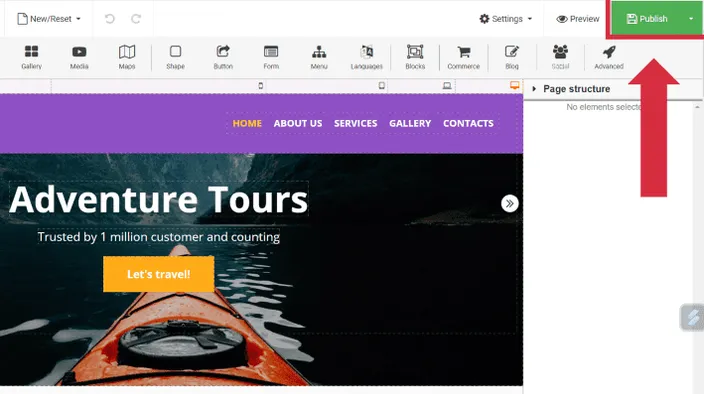
Task: Select the GALLERY menu item
Action: coord(410,123)
